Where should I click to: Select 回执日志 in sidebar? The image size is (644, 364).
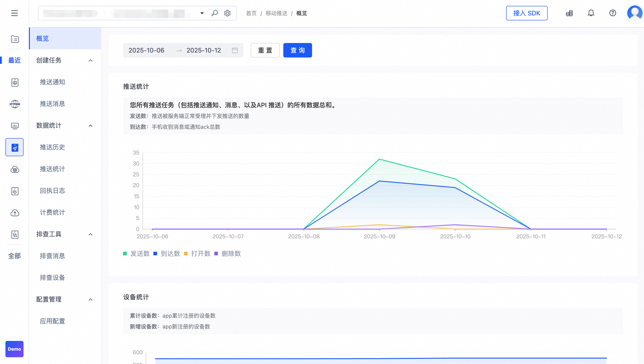[52, 191]
